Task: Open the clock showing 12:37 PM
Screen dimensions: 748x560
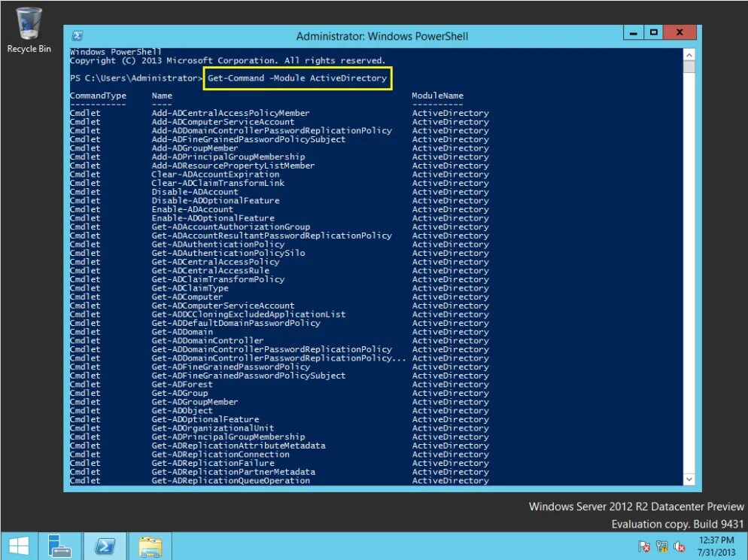Action: pos(716,546)
